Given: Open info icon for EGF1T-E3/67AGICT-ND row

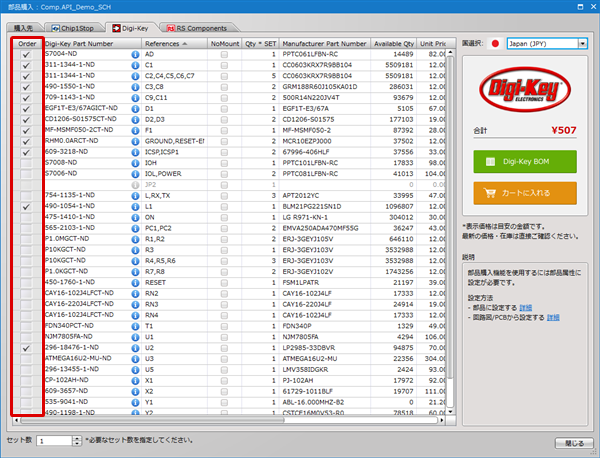Looking at the screenshot, I should click(135, 109).
